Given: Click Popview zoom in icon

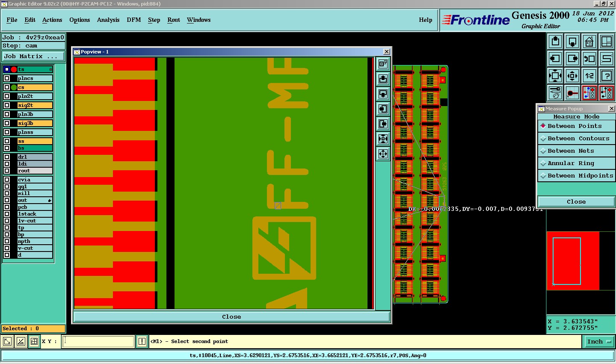Looking at the screenshot, I should [x=383, y=139].
